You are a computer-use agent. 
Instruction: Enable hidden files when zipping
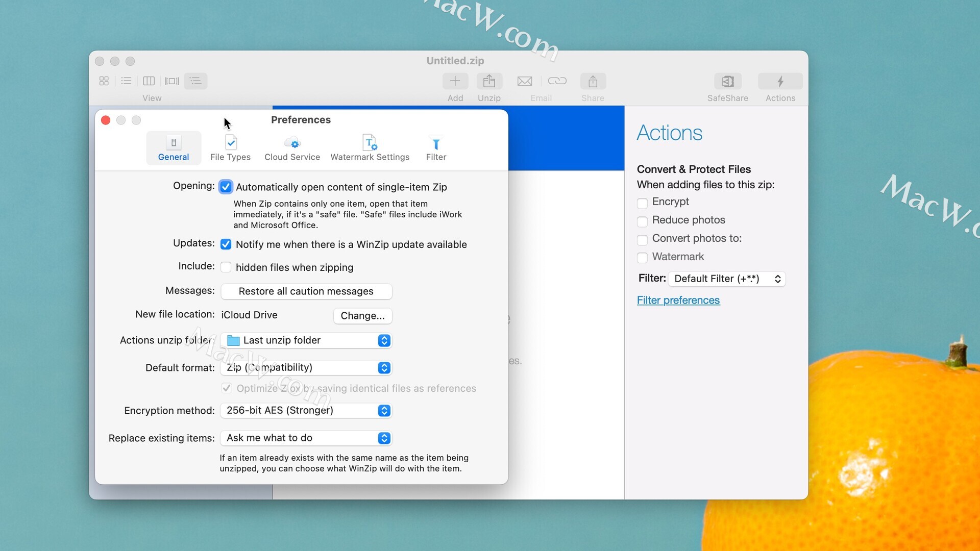pos(226,267)
